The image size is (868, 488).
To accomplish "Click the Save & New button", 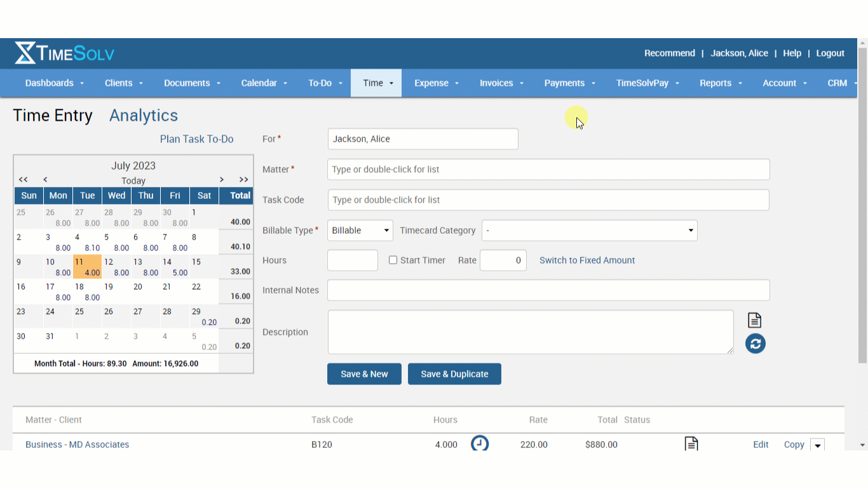I will coord(364,374).
